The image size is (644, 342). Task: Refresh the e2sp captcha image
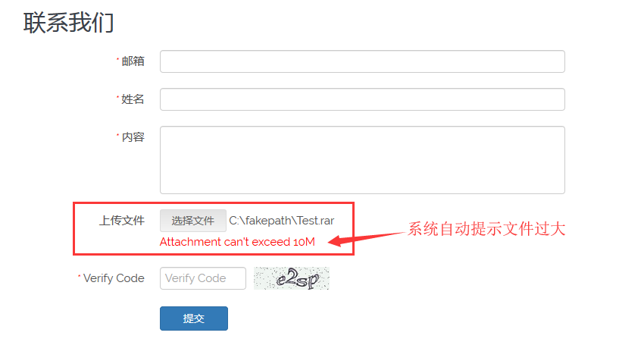[x=291, y=278]
